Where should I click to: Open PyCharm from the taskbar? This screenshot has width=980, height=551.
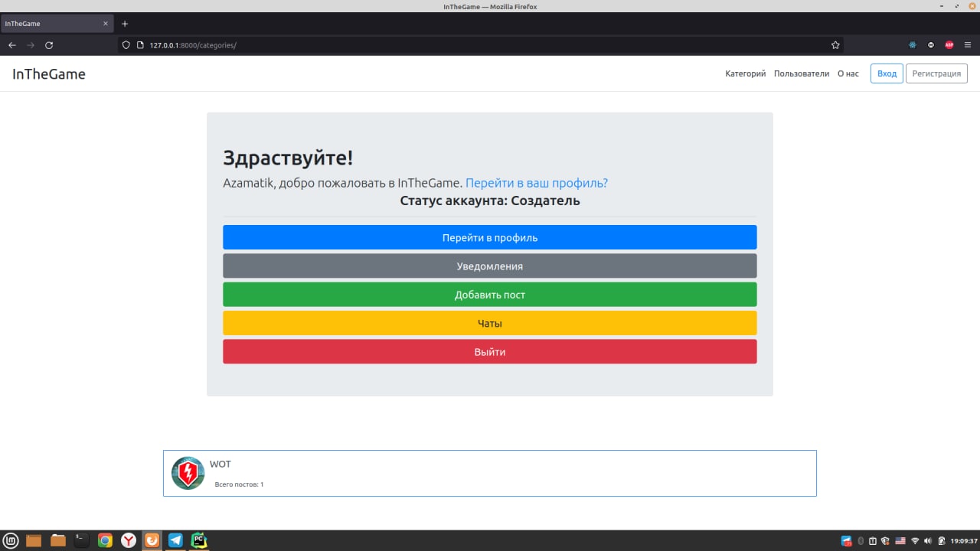198,540
